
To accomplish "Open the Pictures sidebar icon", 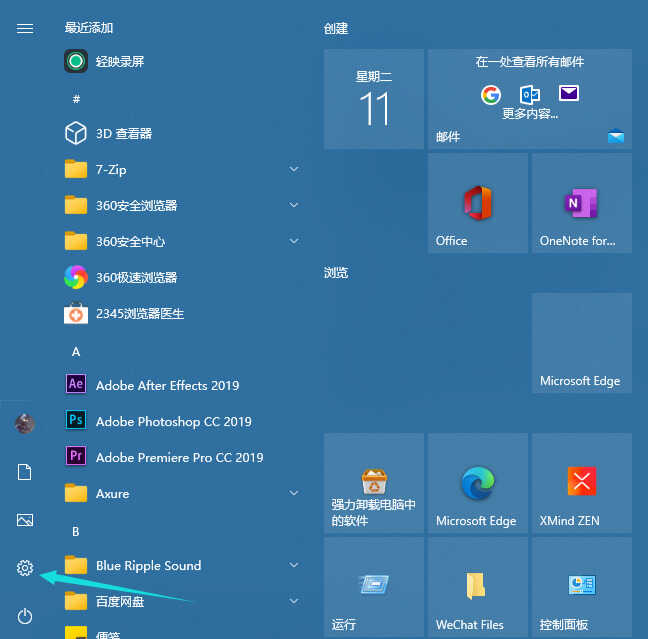I will (25, 520).
